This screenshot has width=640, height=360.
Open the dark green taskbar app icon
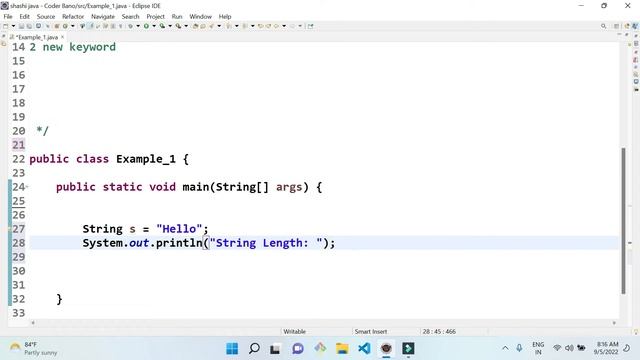pos(408,349)
